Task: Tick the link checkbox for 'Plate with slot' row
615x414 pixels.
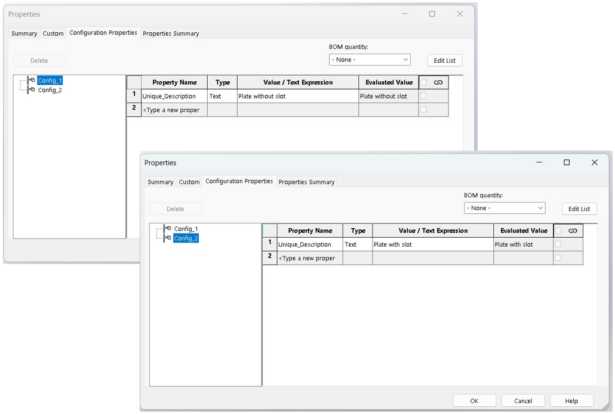Action: pos(558,243)
